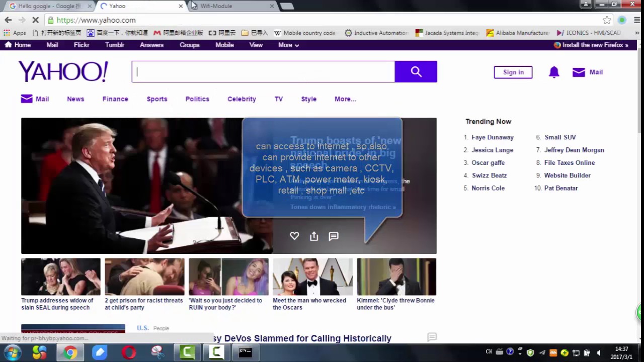Open Flickr from the top bar
The image size is (644, 362).
pyautogui.click(x=82, y=45)
